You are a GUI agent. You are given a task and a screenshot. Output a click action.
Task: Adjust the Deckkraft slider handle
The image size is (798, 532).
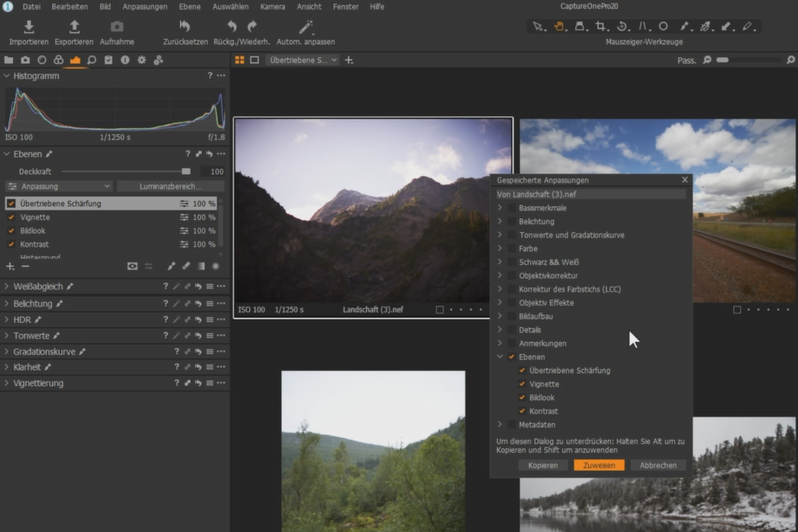(x=186, y=172)
